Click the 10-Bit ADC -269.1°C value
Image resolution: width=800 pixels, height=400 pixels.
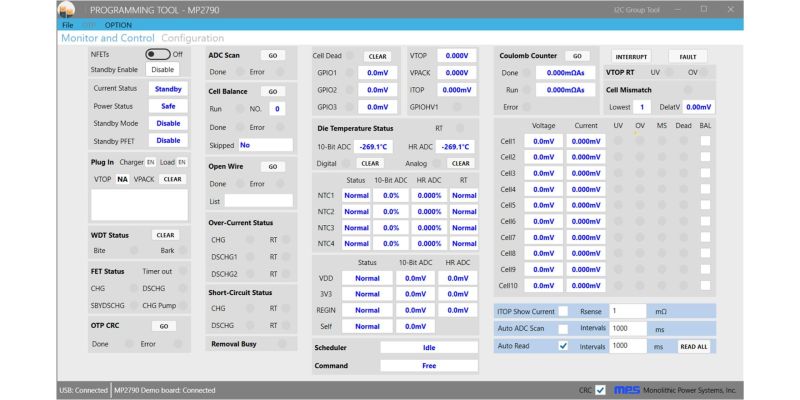(x=373, y=147)
